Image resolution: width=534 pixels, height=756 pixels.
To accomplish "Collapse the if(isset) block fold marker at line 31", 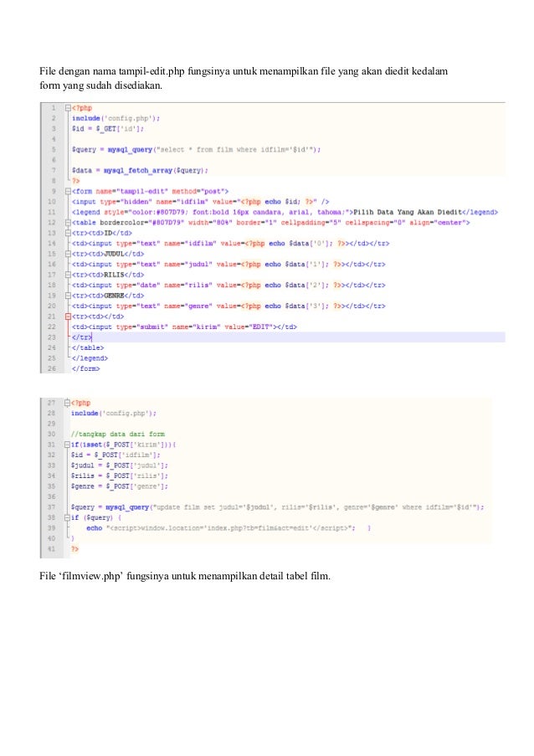I will 67,445.
